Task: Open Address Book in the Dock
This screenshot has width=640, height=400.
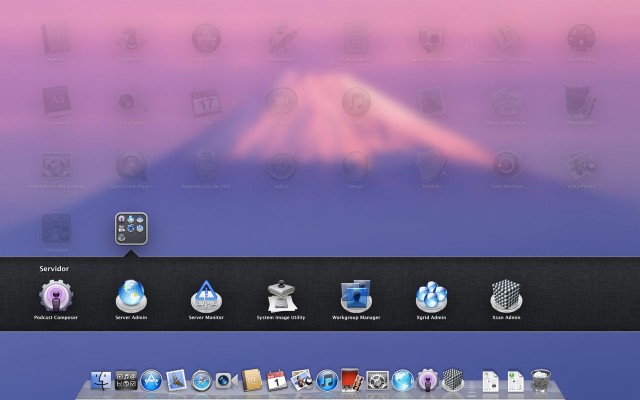Action: point(252,380)
